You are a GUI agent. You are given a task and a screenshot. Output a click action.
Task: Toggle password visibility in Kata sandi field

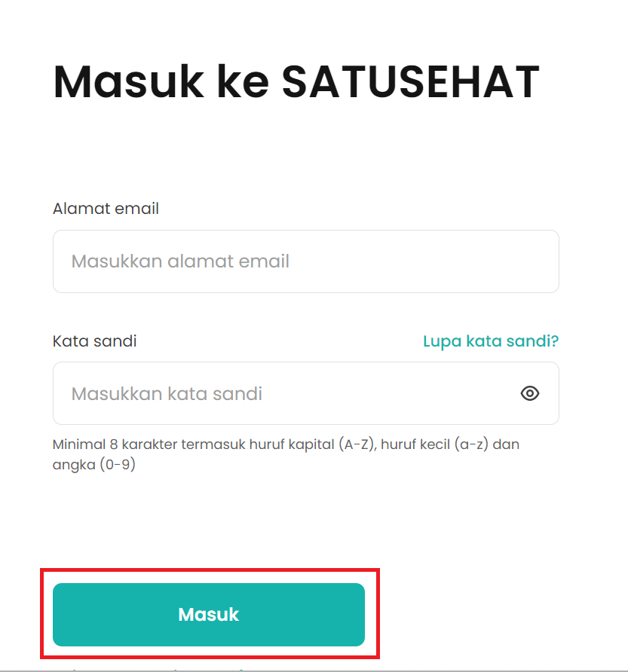530,393
